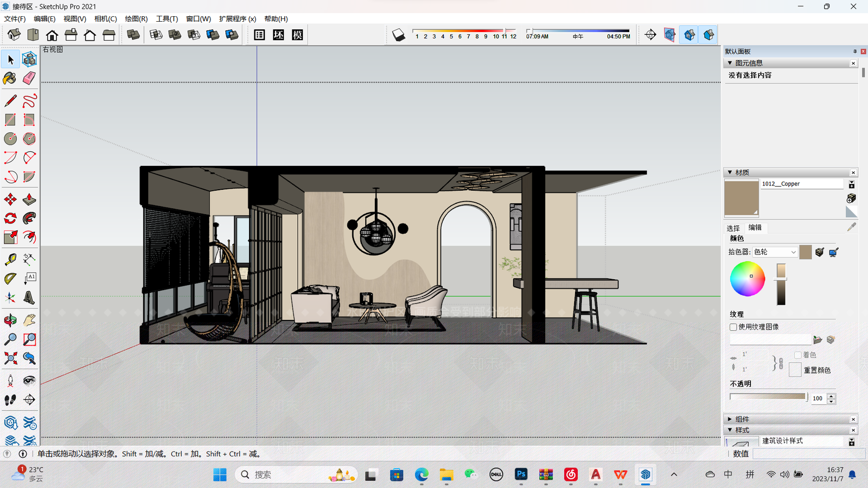Pick the Tape Measure tool
The image size is (868, 488).
10,260
